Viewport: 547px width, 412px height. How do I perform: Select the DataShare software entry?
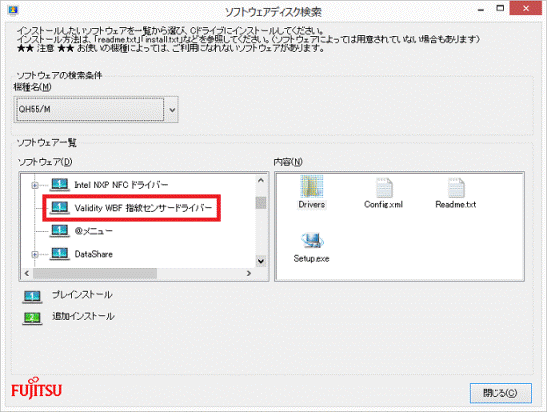click(x=93, y=254)
